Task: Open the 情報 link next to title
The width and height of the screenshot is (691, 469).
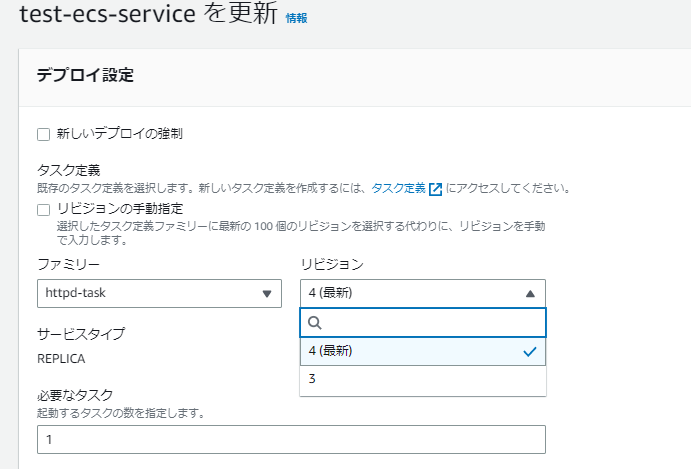Action: [296, 18]
